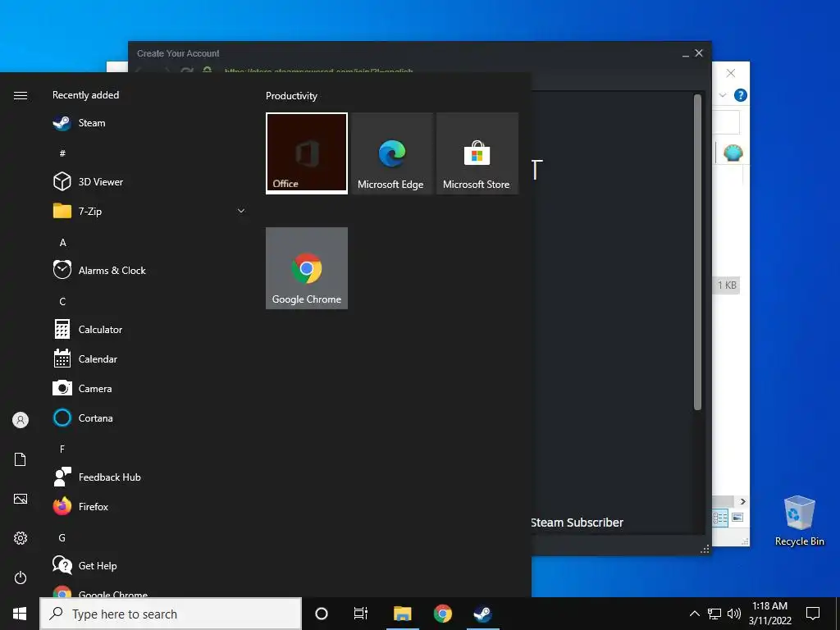Open Feedback Hub
The height and width of the screenshot is (630, 840).
pyautogui.click(x=150, y=477)
